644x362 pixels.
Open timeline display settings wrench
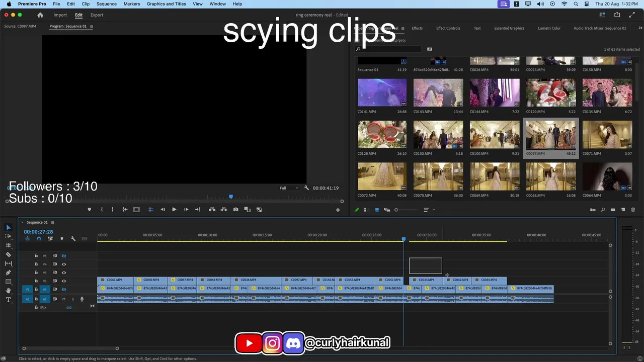coord(73,239)
